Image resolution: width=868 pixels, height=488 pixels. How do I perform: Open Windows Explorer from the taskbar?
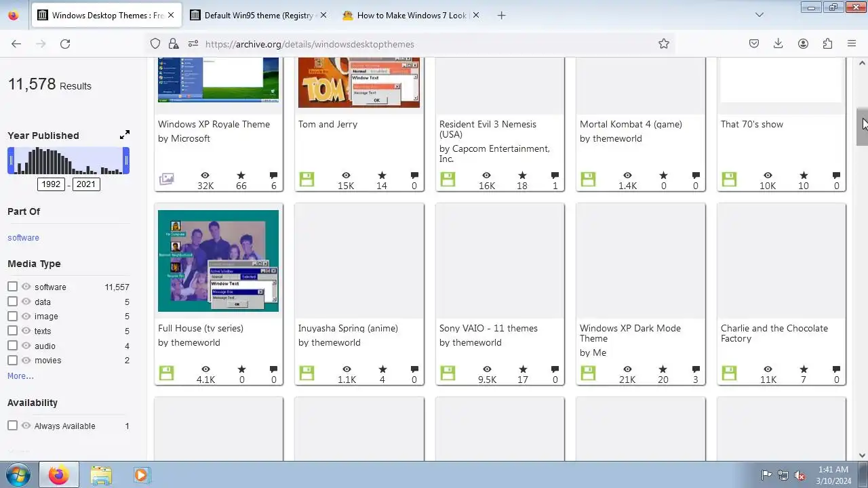pyautogui.click(x=101, y=475)
